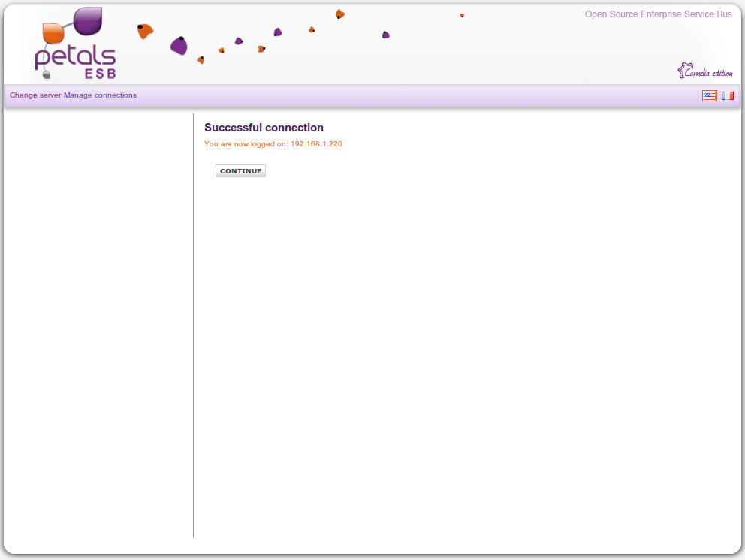
Task: Open the Change server link
Action: (x=35, y=95)
